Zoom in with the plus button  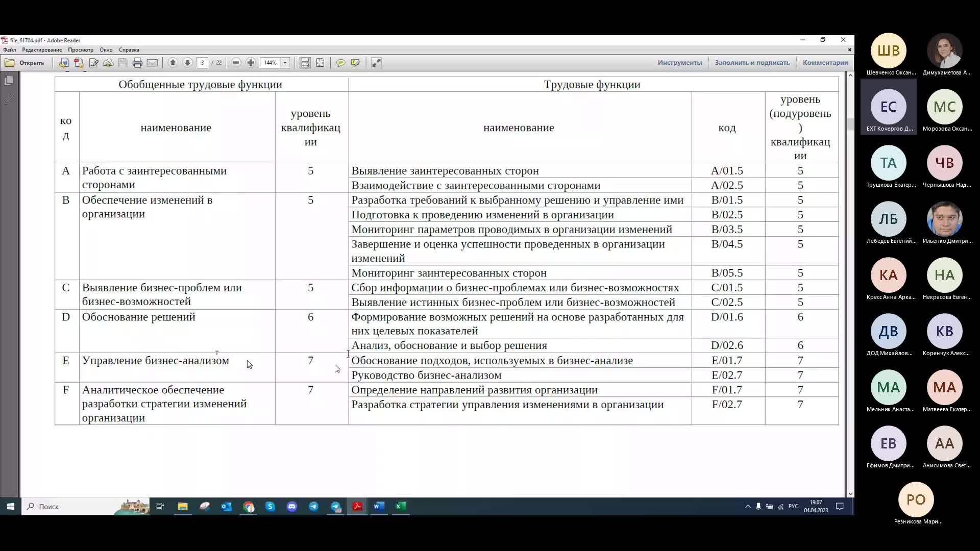tap(251, 63)
